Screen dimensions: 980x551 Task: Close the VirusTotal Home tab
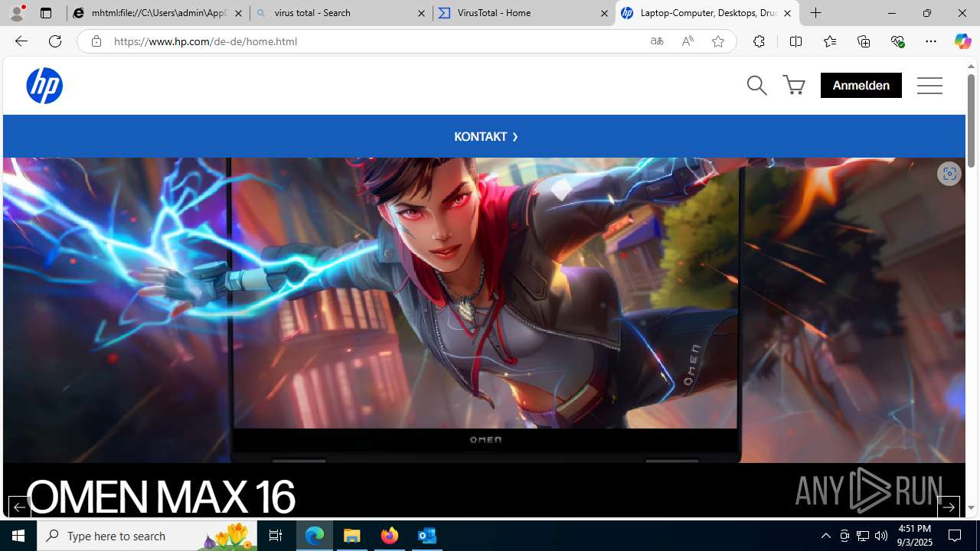(x=604, y=13)
